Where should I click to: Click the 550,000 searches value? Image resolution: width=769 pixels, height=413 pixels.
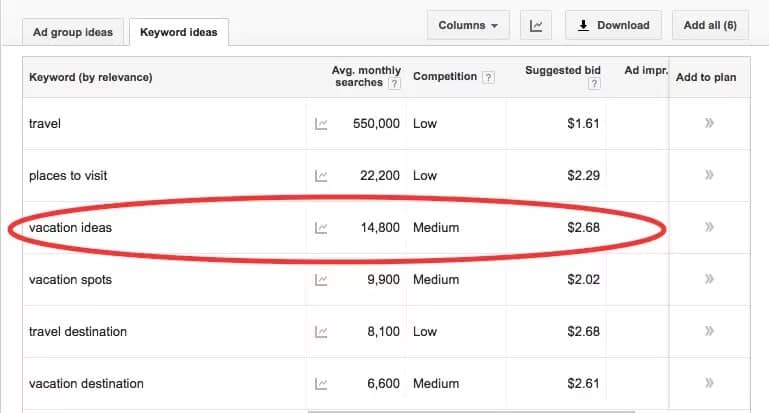(x=376, y=124)
